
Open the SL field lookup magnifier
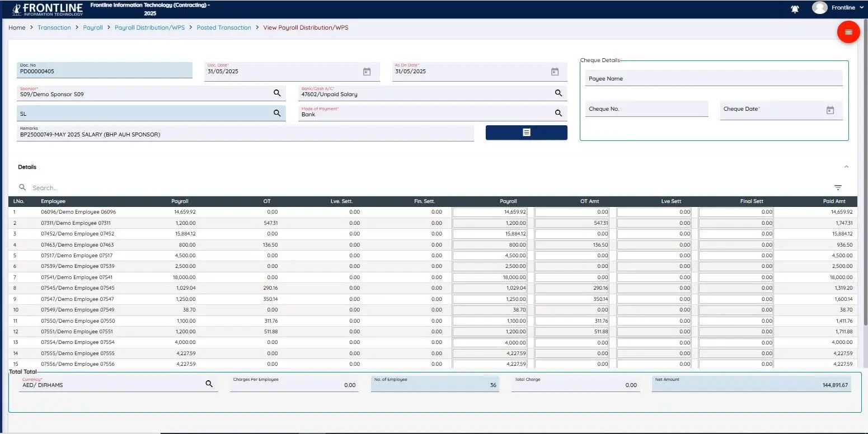[277, 113]
